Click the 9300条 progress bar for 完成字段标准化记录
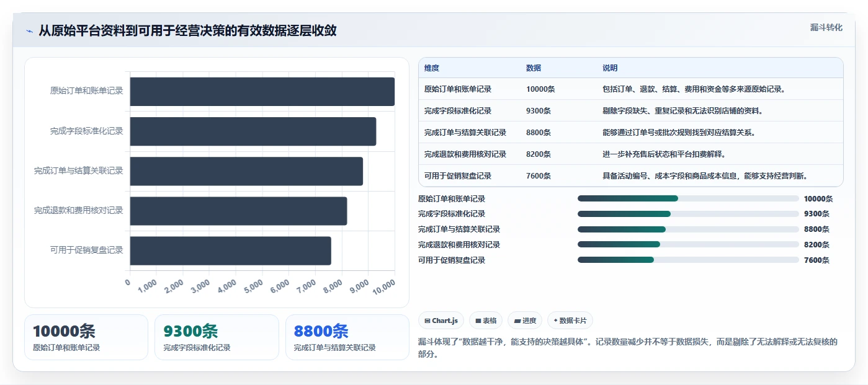The image size is (868, 385). [688, 214]
